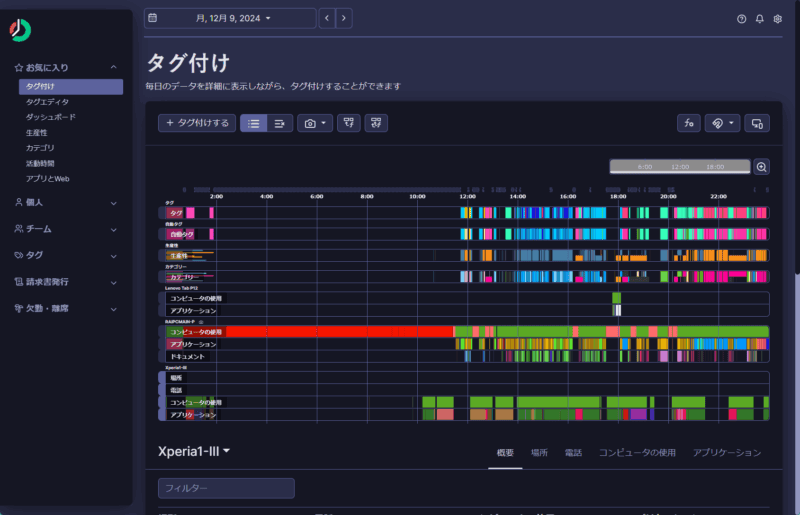Collapse the お気に入り section
The width and height of the screenshot is (800, 515).
[x=113, y=67]
